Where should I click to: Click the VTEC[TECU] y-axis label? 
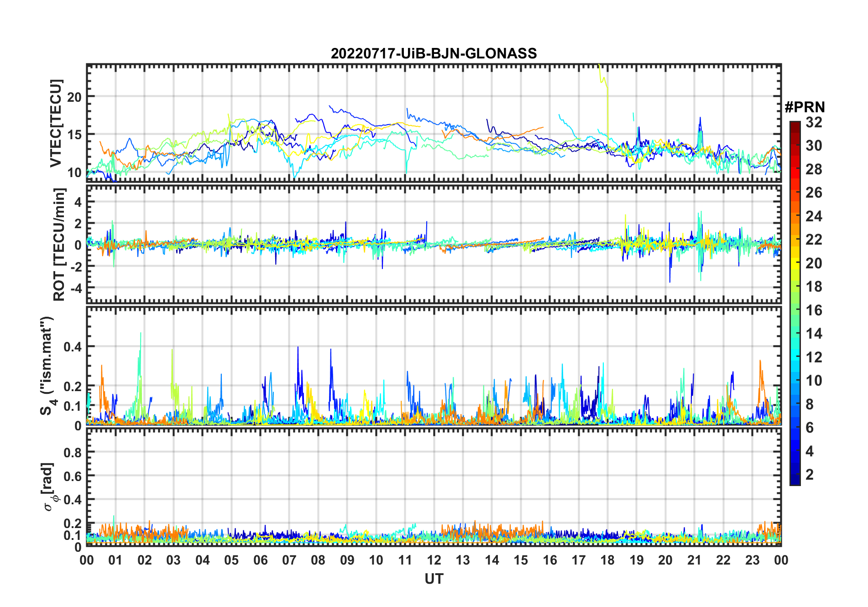56,123
